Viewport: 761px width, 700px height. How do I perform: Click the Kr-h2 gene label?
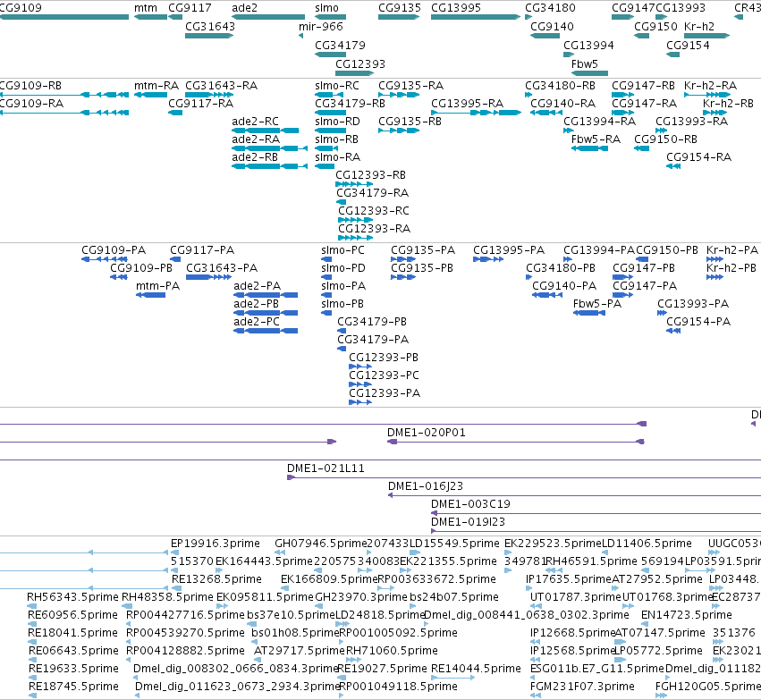click(699, 26)
